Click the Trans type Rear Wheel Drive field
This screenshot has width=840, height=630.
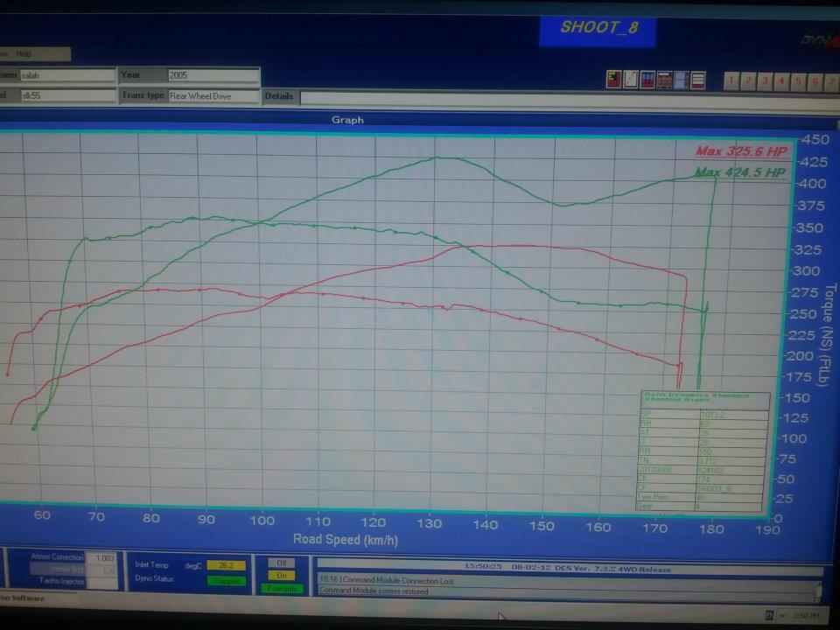[213, 96]
